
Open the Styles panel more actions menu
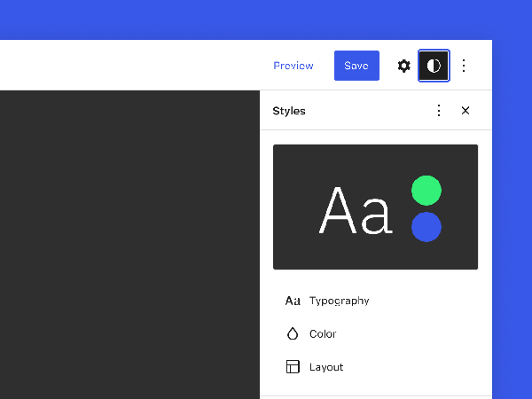[x=438, y=111]
